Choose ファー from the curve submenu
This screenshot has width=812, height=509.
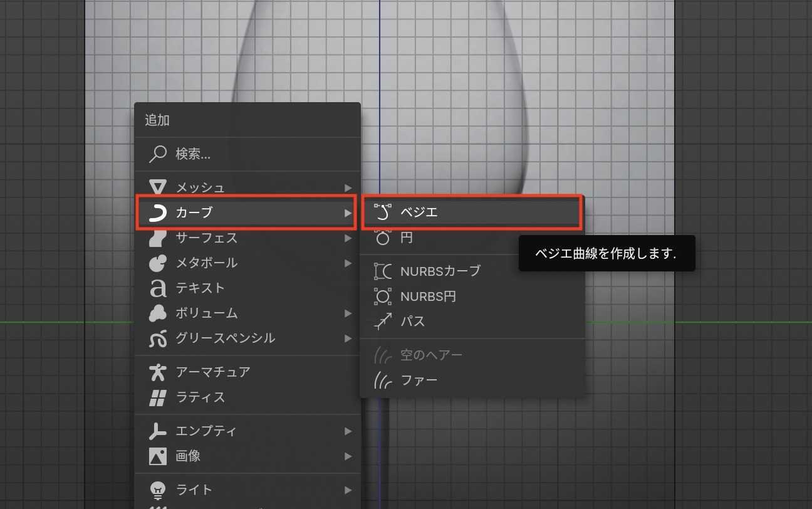pos(419,380)
